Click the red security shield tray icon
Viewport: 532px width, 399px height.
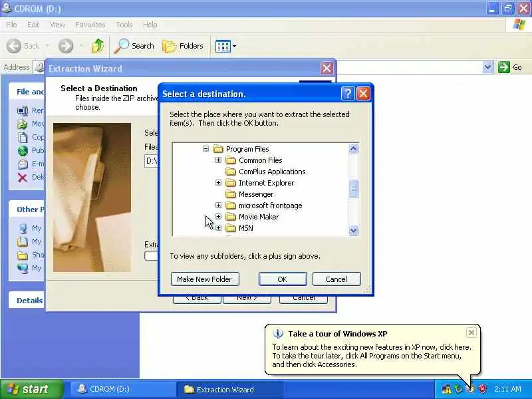[482, 389]
